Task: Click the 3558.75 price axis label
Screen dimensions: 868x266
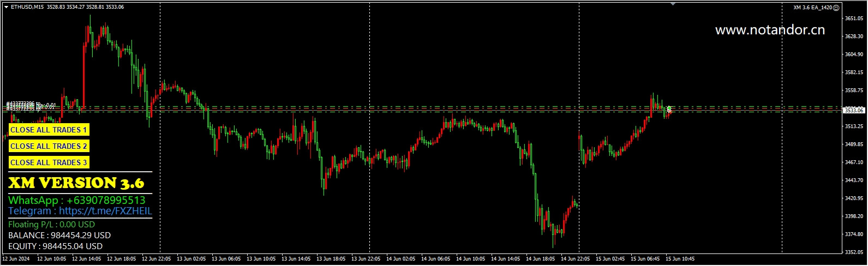Action: [x=854, y=90]
